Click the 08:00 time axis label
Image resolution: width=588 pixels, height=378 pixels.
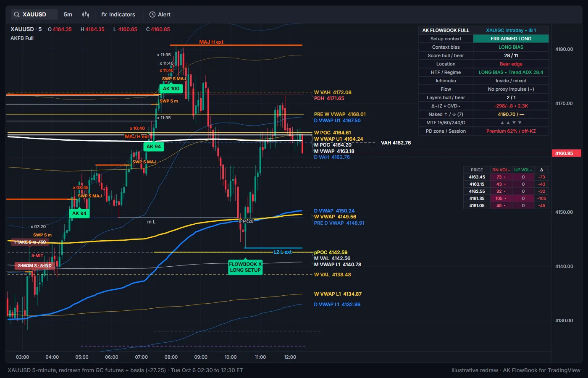click(x=171, y=357)
